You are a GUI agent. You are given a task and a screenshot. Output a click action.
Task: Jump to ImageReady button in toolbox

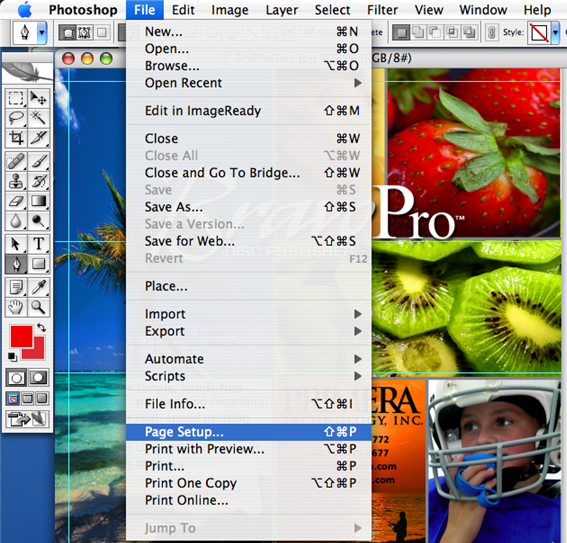click(27, 419)
